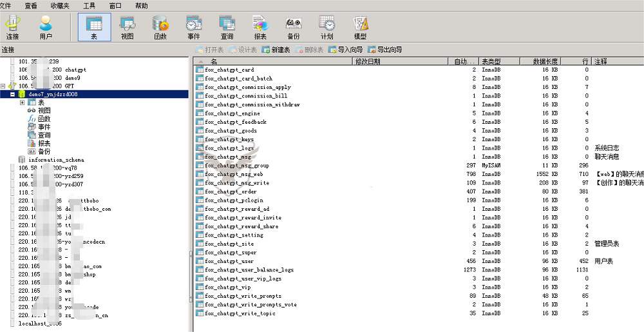Open the 用户 (User) manager icon
The image size is (644, 332).
click(x=46, y=28)
